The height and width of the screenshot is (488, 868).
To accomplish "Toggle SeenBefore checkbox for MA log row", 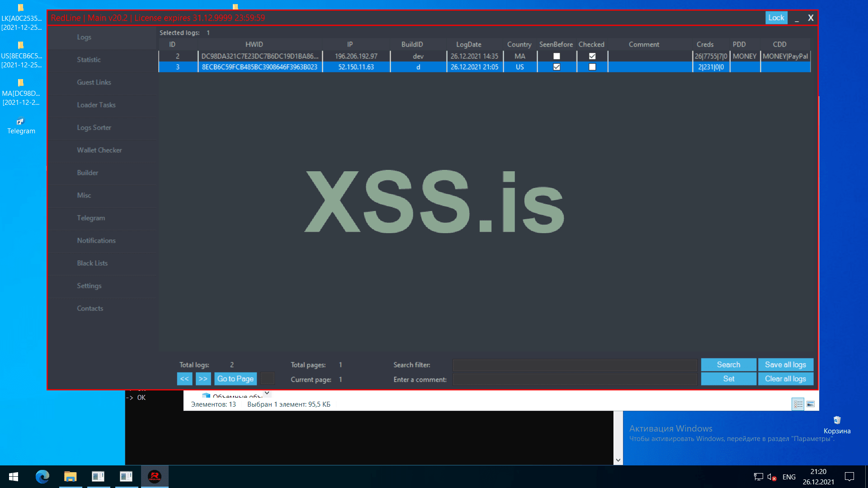I will coord(557,56).
